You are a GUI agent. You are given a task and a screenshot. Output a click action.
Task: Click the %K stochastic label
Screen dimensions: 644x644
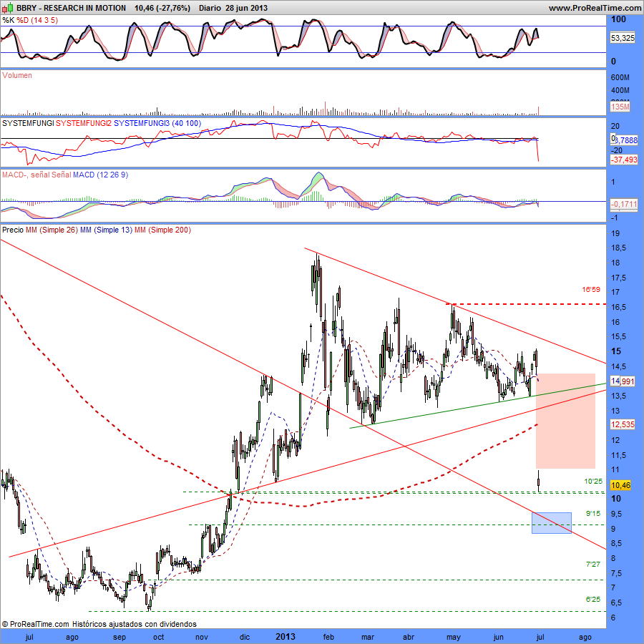coord(8,20)
